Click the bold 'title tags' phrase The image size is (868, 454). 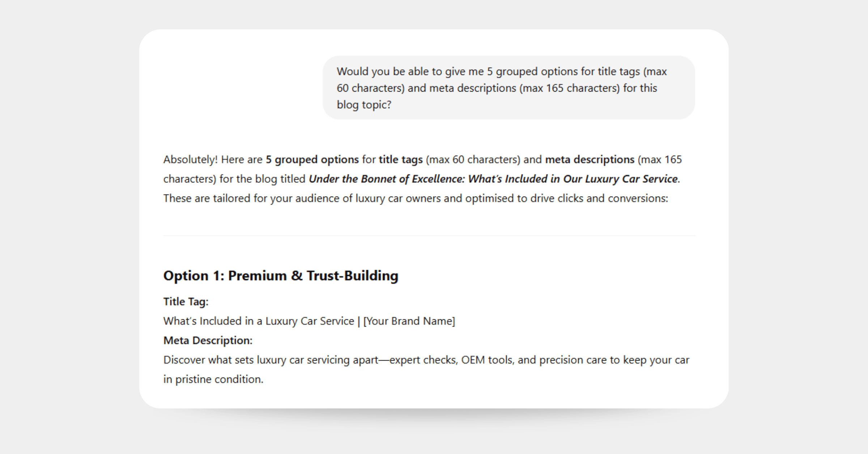point(401,160)
